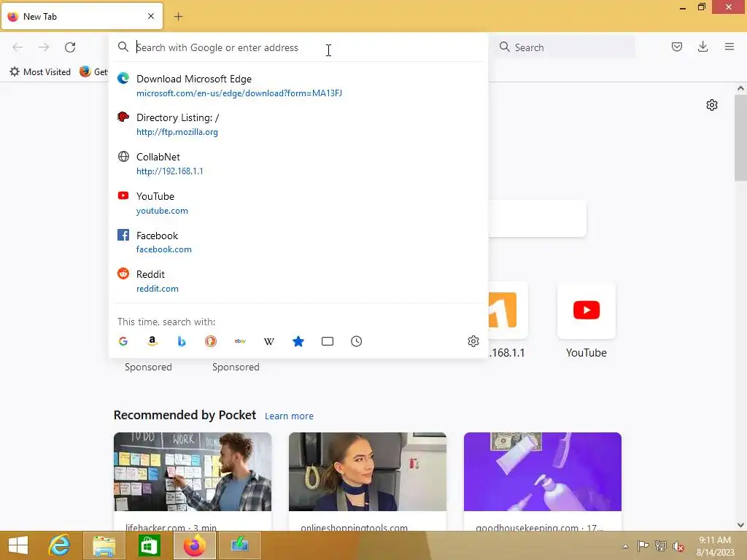The image size is (747, 560).
Task: Click the scrollbar down arrow
Action: coord(740,525)
